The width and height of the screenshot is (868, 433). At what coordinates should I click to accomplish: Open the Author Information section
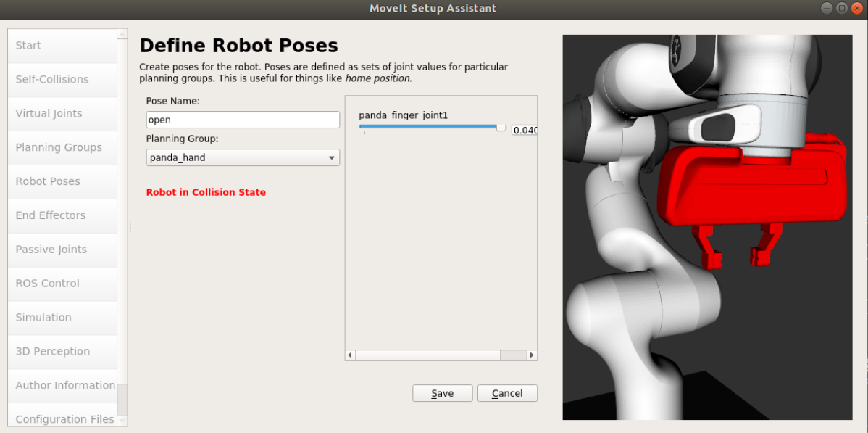[64, 385]
